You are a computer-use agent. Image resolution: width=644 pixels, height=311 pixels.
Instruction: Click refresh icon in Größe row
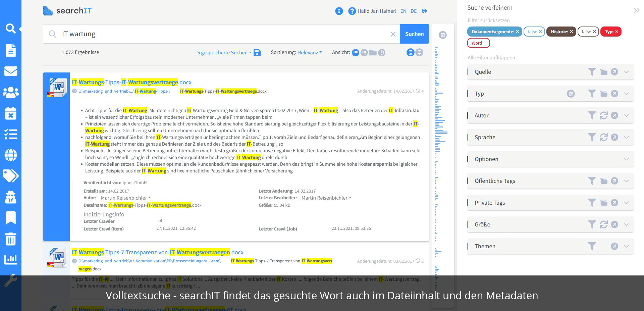tap(603, 224)
